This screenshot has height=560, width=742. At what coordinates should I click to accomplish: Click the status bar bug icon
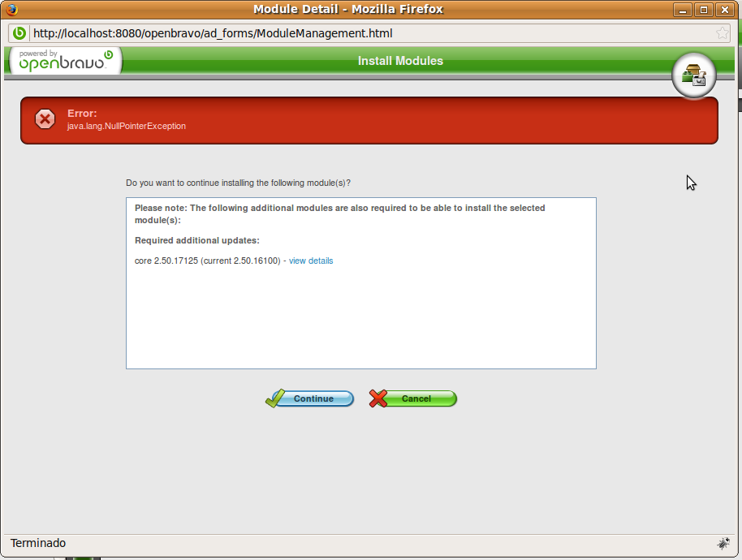(723, 544)
